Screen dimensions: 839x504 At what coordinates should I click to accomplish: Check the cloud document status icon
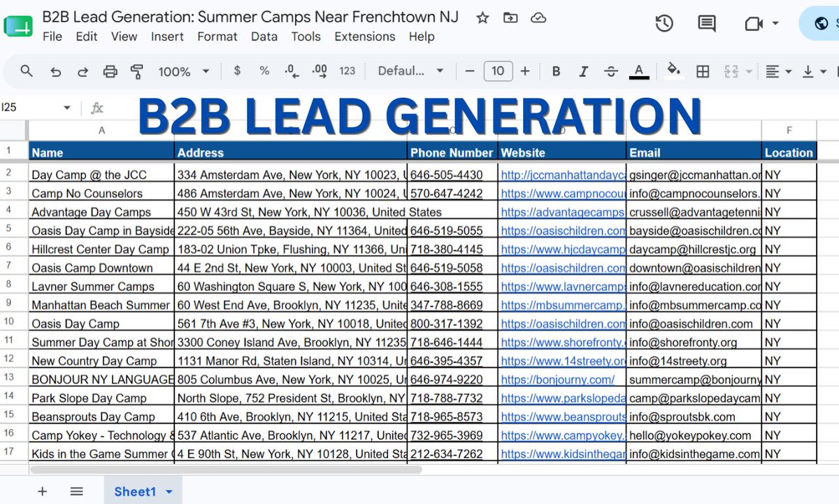[x=538, y=18]
